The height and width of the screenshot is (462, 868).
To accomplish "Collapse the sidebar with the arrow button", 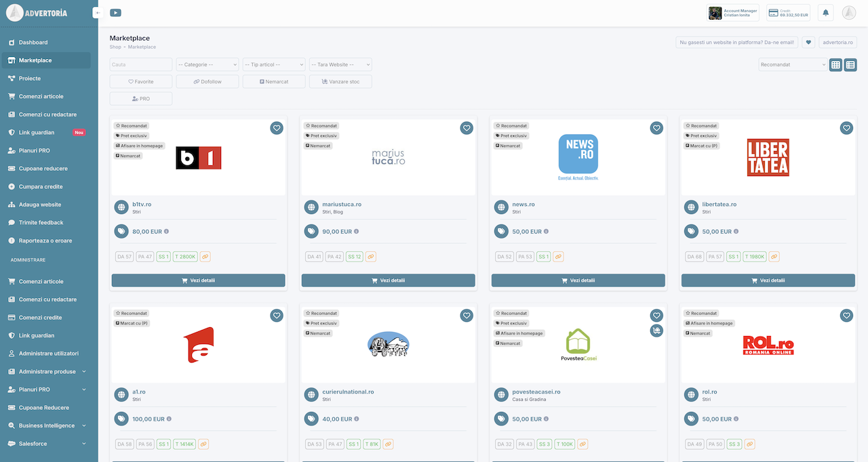I will tap(98, 13).
